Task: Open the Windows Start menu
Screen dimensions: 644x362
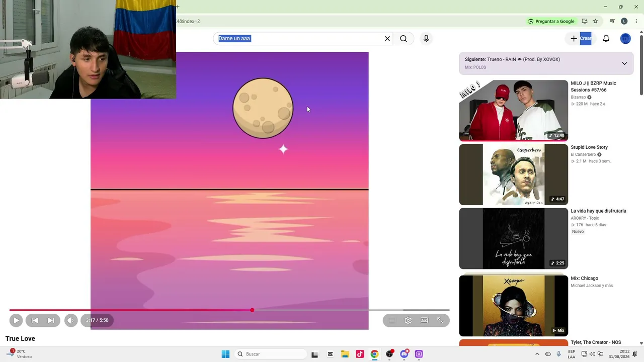Action: 225,354
